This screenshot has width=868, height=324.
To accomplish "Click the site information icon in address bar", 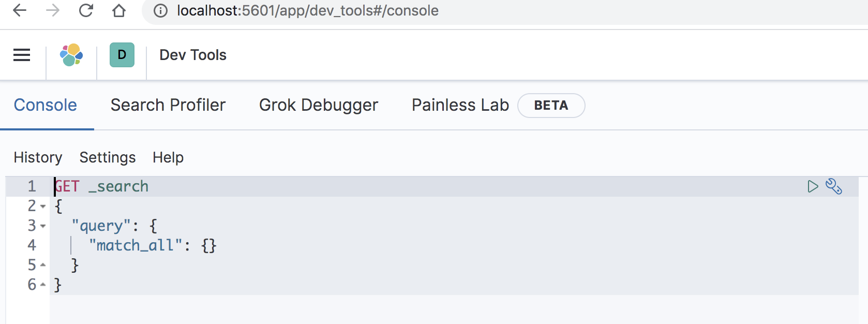I will click(x=160, y=10).
